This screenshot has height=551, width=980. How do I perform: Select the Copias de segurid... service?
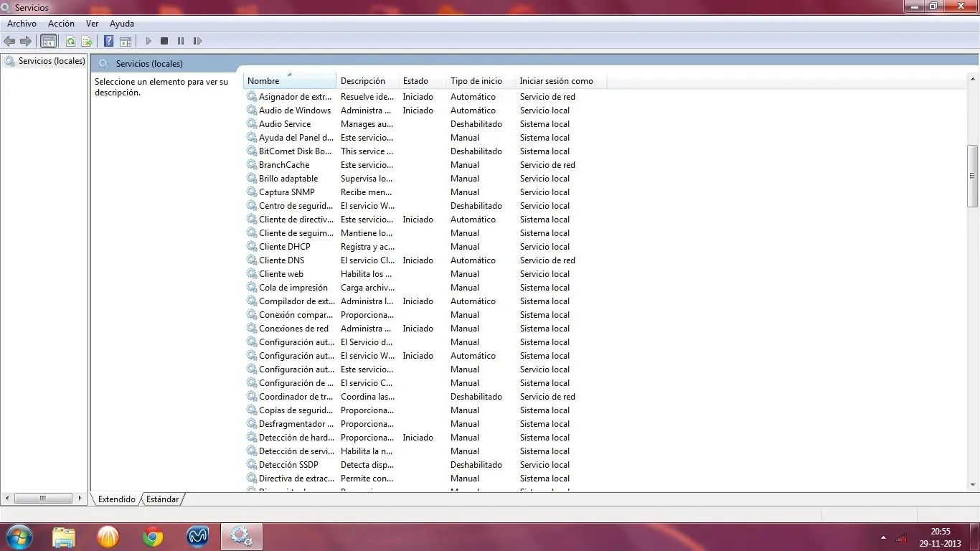296,410
